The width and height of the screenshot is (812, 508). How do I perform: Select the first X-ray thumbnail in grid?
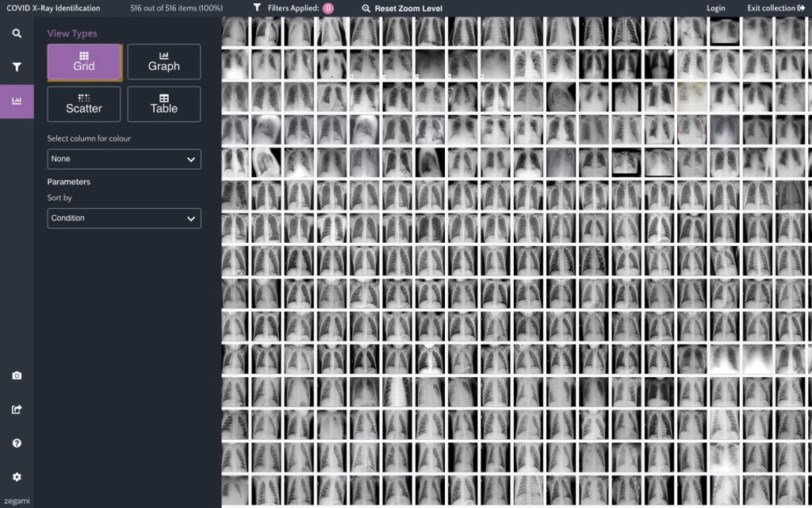click(234, 32)
